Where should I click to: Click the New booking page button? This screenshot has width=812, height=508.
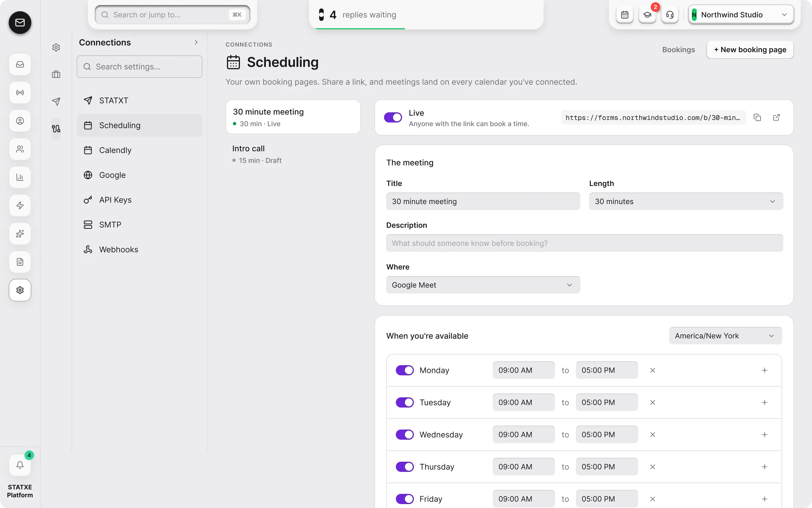click(x=750, y=50)
